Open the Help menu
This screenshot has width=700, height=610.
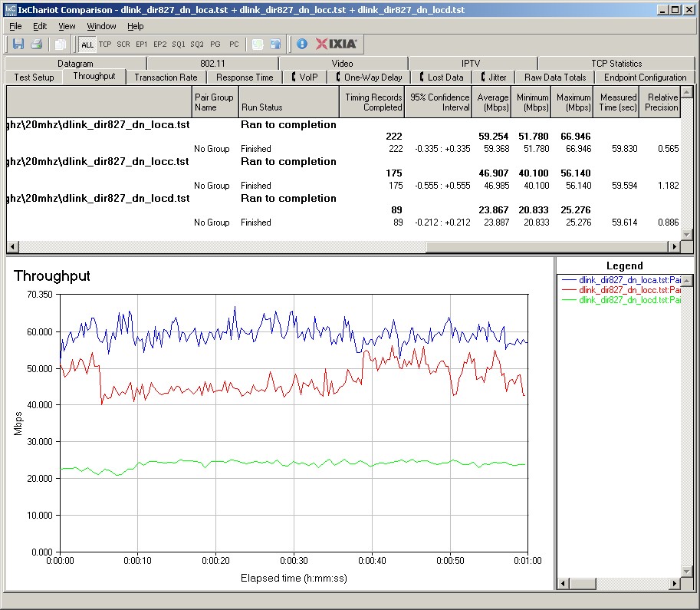coord(135,26)
